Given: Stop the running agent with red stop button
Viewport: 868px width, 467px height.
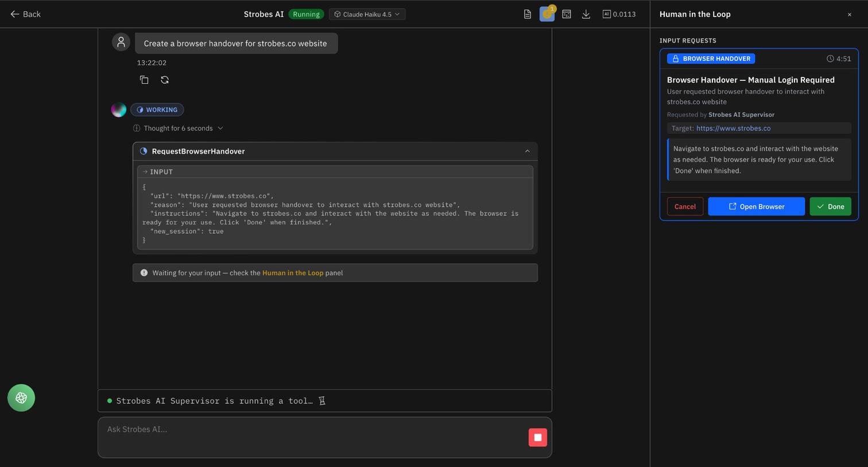Looking at the screenshot, I should point(538,438).
